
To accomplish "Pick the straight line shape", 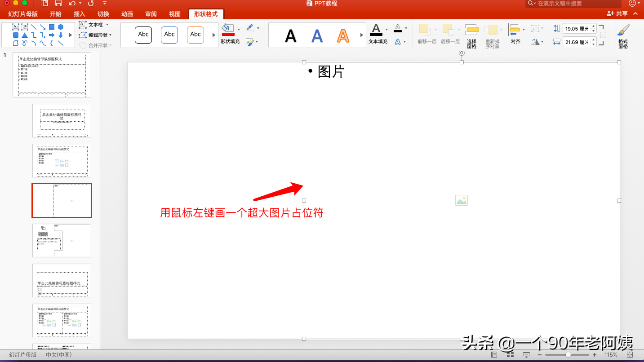I will pyautogui.click(x=34, y=27).
